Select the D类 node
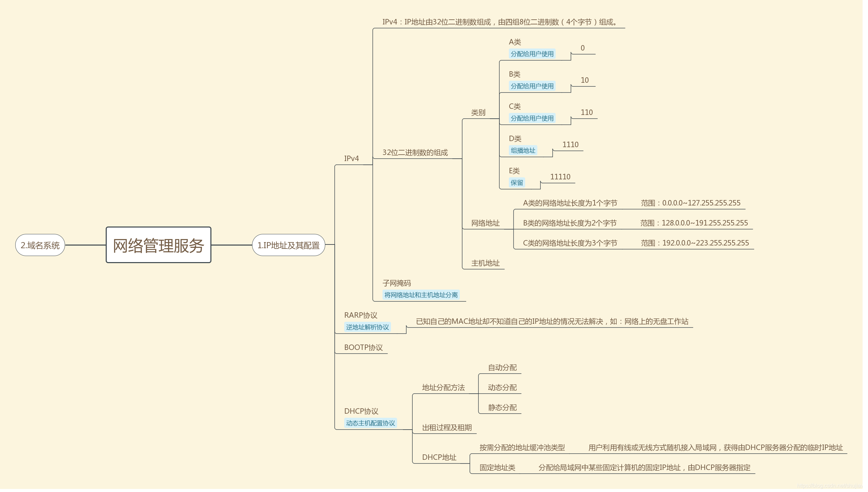868x492 pixels. click(515, 139)
